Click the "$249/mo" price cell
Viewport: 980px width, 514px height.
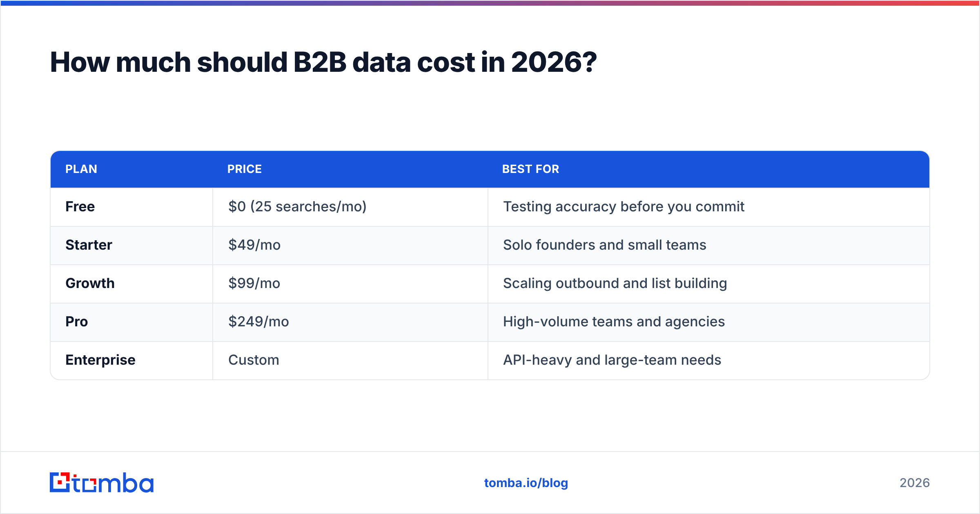pos(350,322)
